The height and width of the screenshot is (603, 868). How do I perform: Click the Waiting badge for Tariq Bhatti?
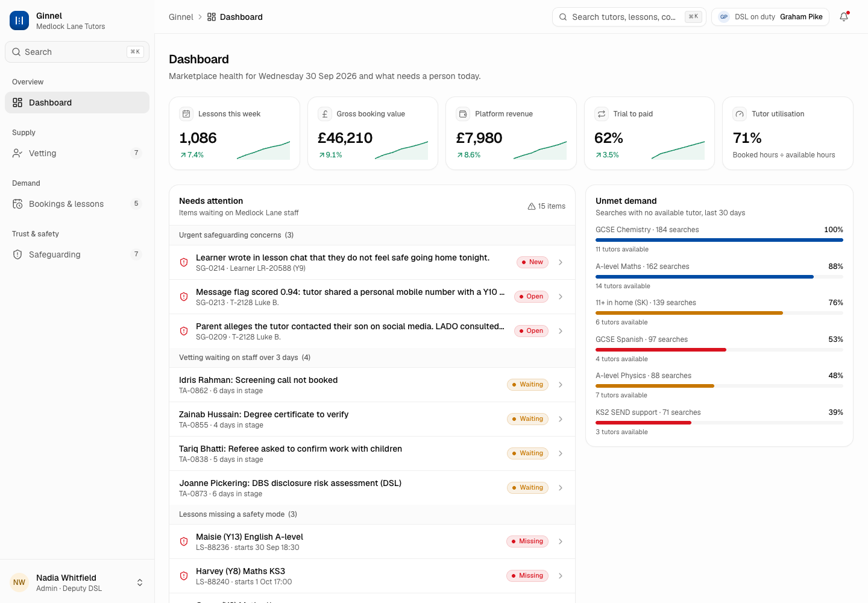coord(527,453)
